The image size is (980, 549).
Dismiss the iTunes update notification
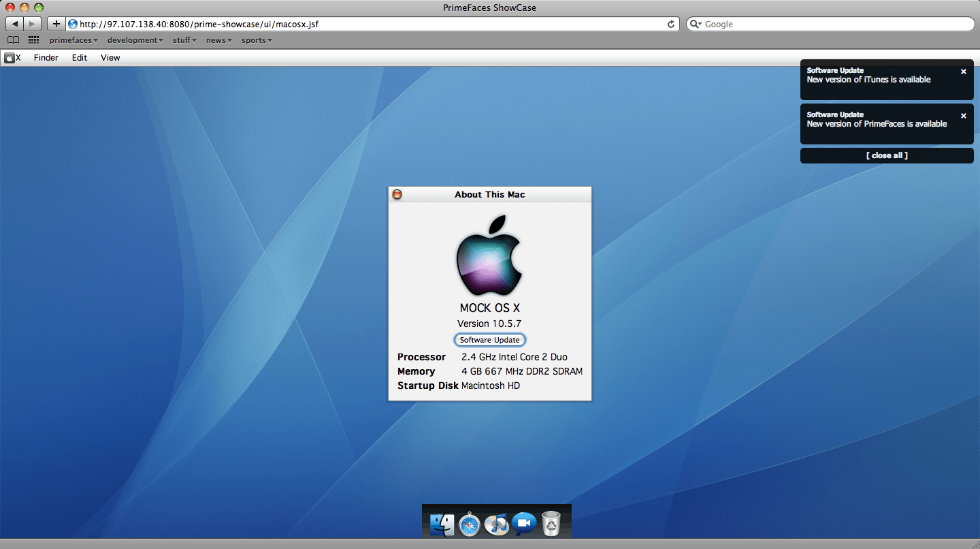(x=964, y=72)
